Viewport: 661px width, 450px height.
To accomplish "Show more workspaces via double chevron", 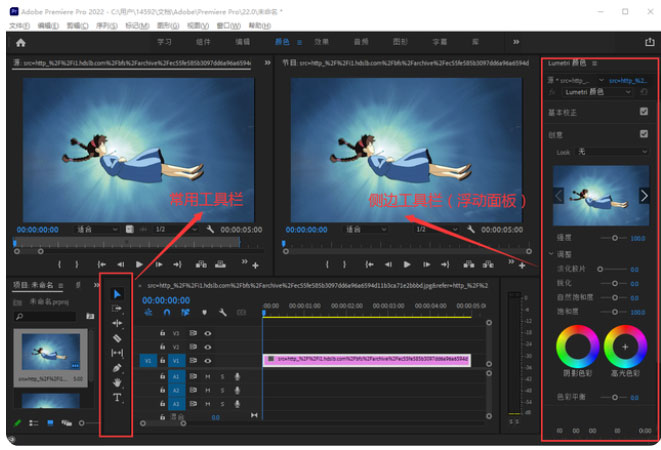I will coord(516,42).
